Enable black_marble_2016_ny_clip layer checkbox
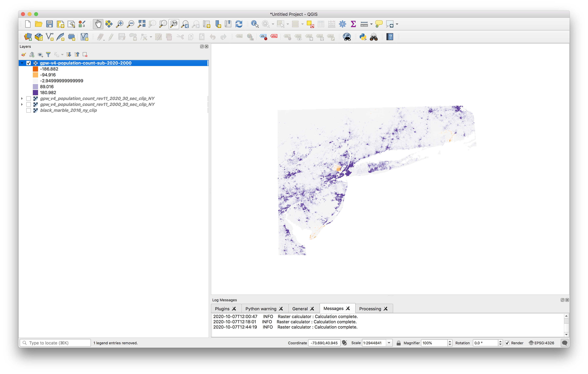 (29, 110)
